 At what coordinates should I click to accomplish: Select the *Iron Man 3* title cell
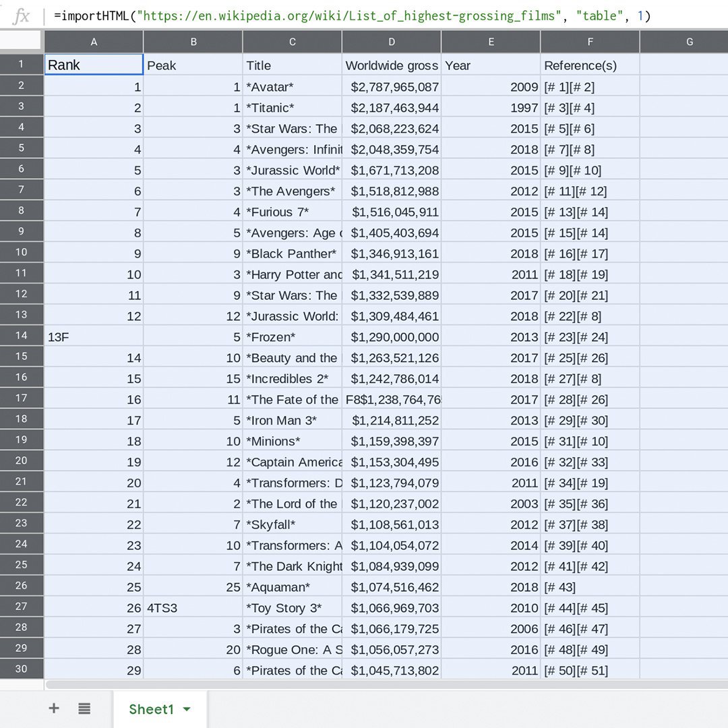click(x=293, y=420)
